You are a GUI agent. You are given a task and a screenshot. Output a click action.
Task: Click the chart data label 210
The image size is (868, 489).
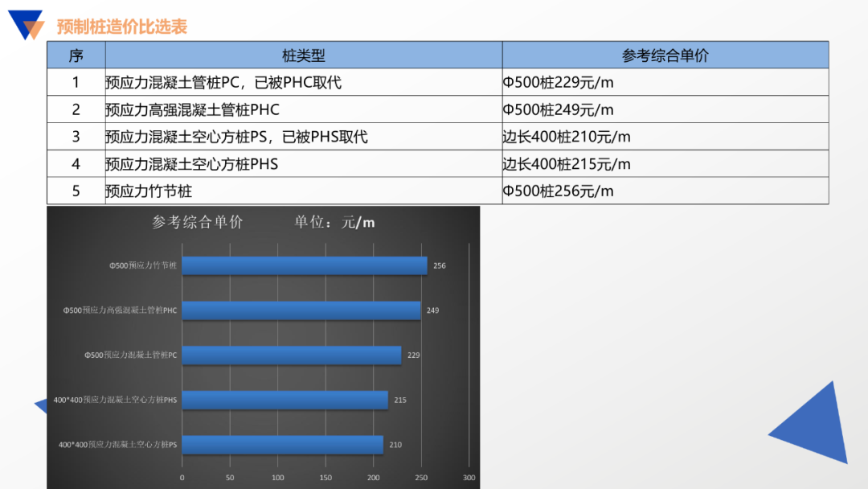point(395,445)
